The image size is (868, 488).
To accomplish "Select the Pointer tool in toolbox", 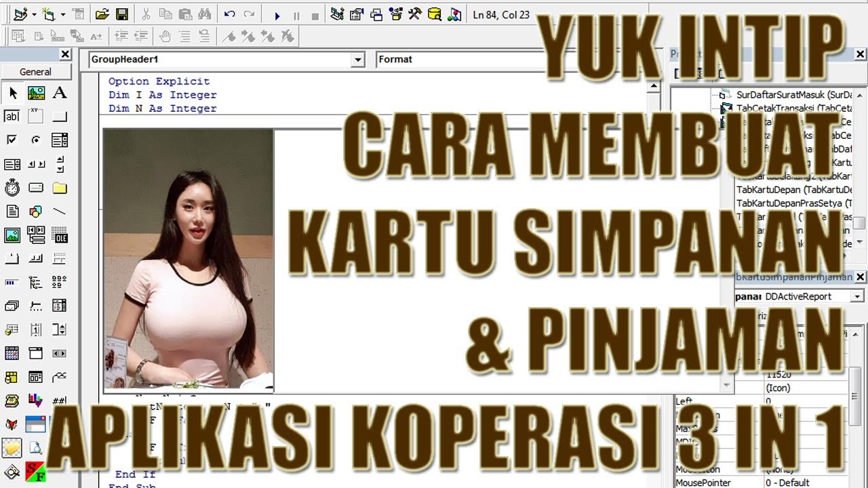I will (x=12, y=93).
